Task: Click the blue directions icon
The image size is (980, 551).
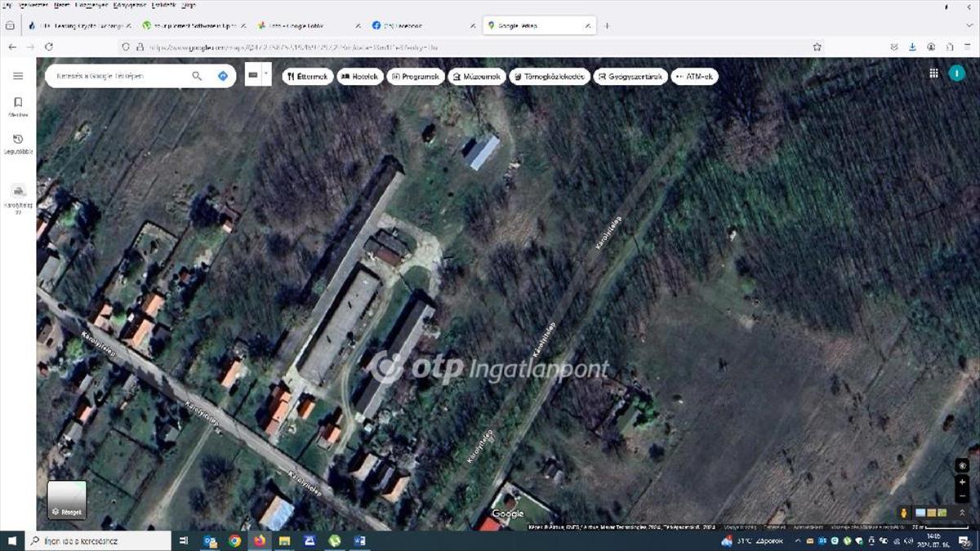Action: tap(222, 76)
